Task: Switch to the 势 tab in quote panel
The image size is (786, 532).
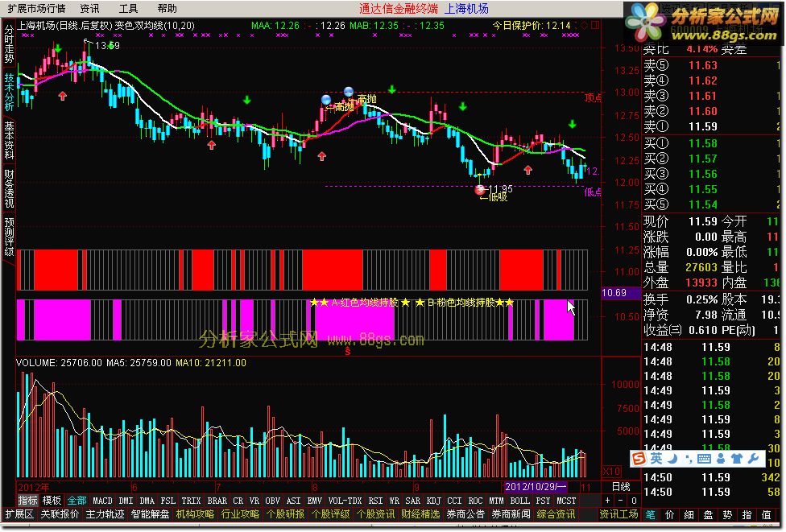Action: pos(727,514)
